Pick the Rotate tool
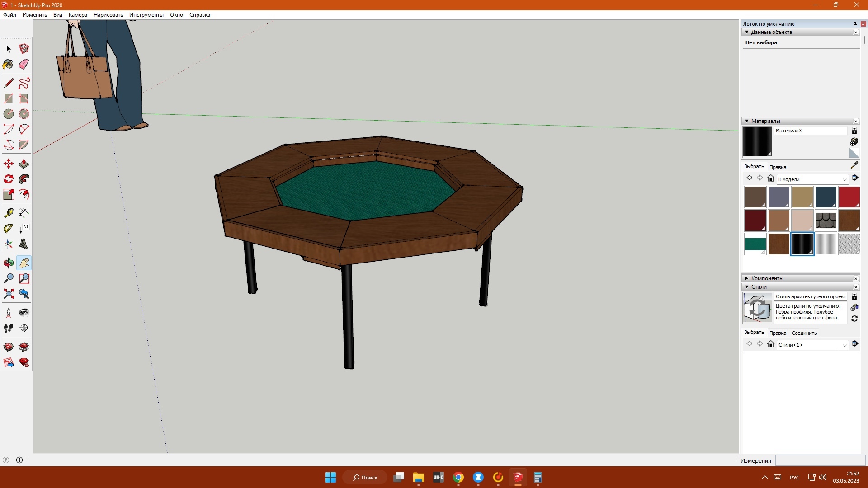Screen dimensions: 868x488 (x=8, y=179)
